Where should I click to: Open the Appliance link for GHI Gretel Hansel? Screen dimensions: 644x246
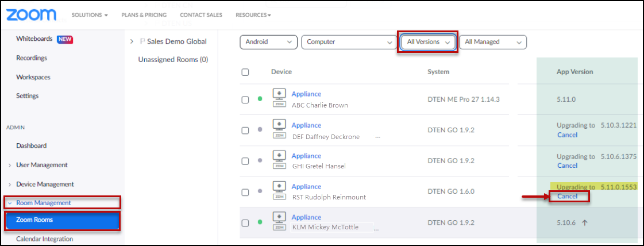[306, 156]
